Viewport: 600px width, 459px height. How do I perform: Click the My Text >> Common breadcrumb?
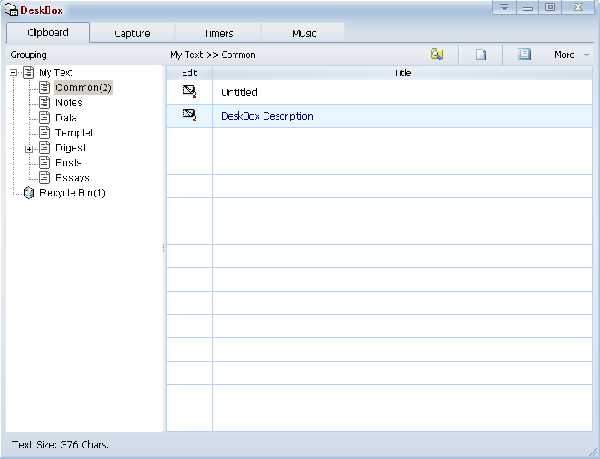tap(213, 55)
